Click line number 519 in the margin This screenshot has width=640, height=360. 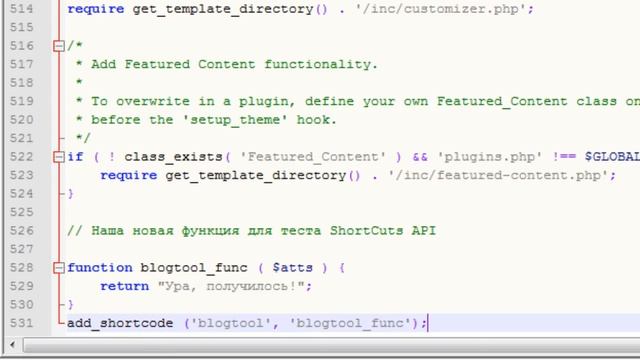[x=22, y=101]
